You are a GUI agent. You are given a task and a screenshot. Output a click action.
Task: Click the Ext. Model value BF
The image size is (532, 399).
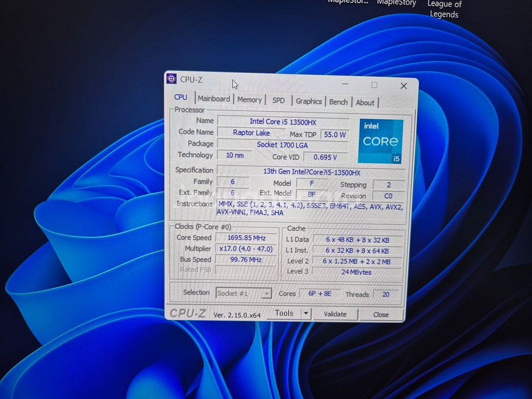tap(311, 194)
